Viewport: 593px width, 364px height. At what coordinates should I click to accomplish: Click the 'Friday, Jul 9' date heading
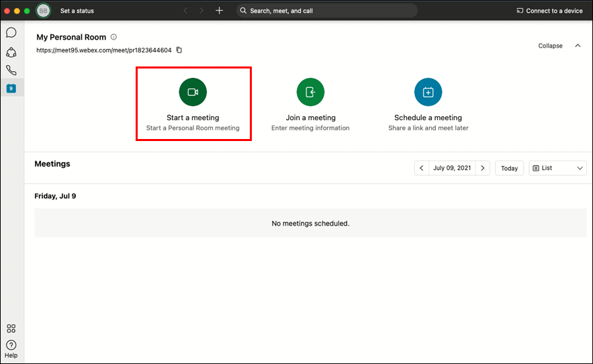[55, 196]
